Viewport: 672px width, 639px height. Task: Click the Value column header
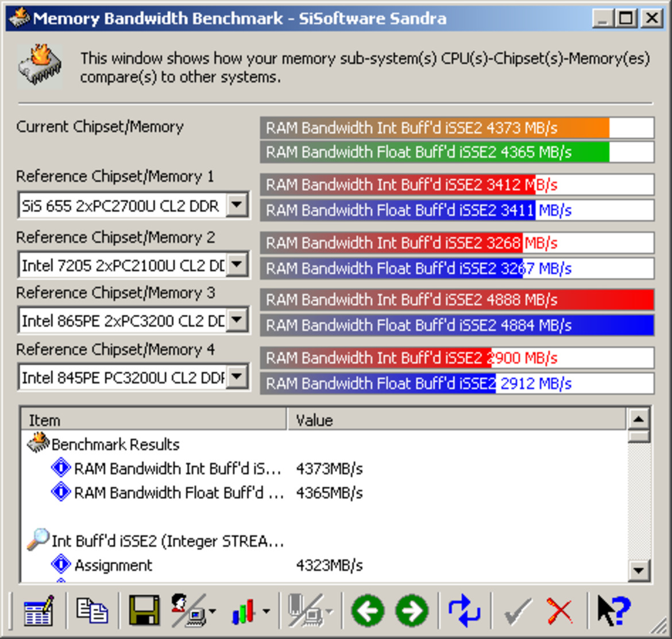(x=456, y=419)
